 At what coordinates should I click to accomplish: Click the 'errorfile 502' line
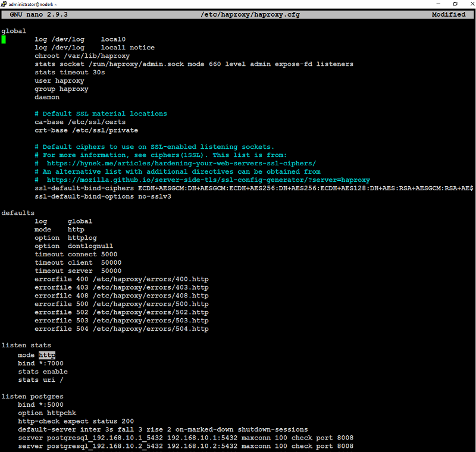121,312
